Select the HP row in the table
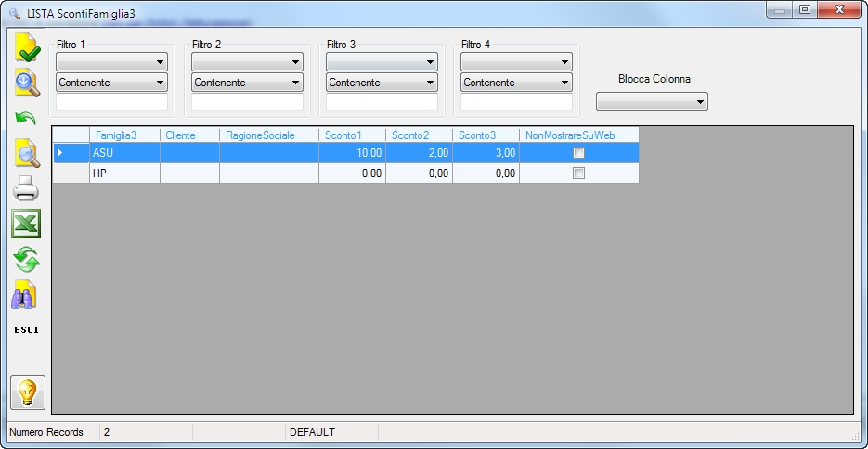This screenshot has height=449, width=868. pos(346,173)
